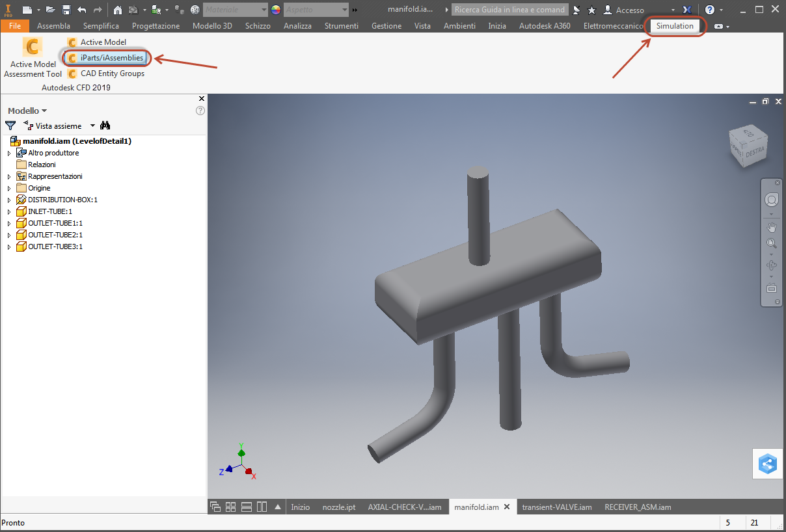Click the binoculars find icon
Image resolution: width=786 pixels, height=532 pixels.
coord(105,126)
